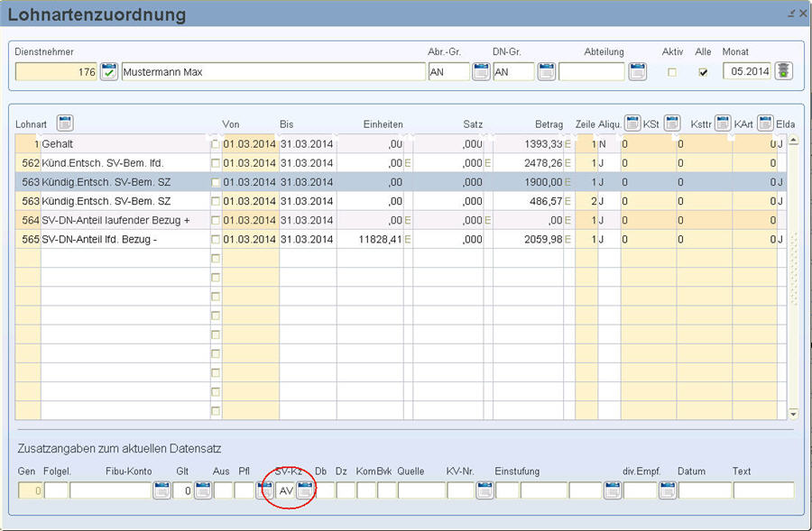Open the Einstufung lookup icon

pyautogui.click(x=612, y=490)
